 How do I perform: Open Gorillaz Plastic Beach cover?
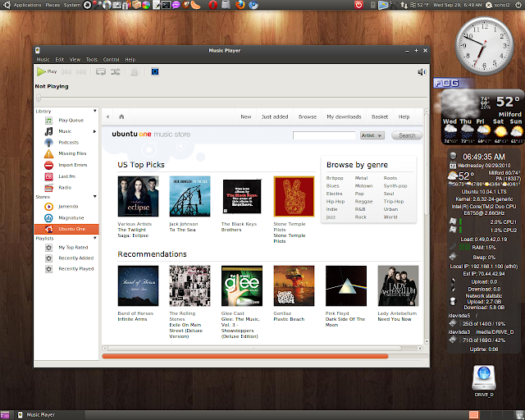coord(294,285)
